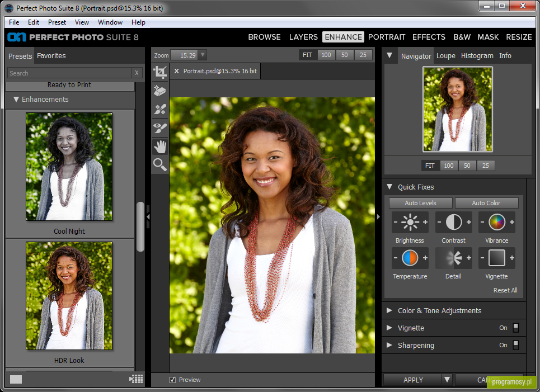Select the Hand pan tool
The width and height of the screenshot is (540, 392).
(x=160, y=147)
